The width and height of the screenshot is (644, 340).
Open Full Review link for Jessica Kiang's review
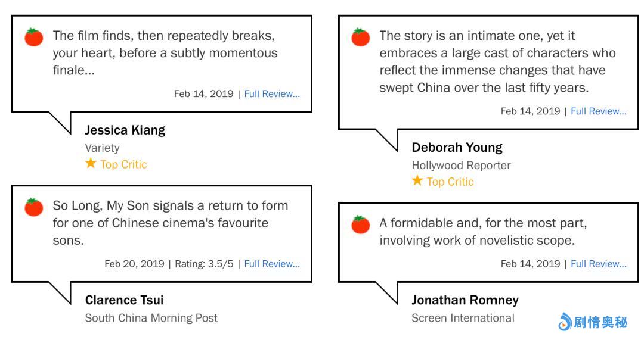coord(272,94)
